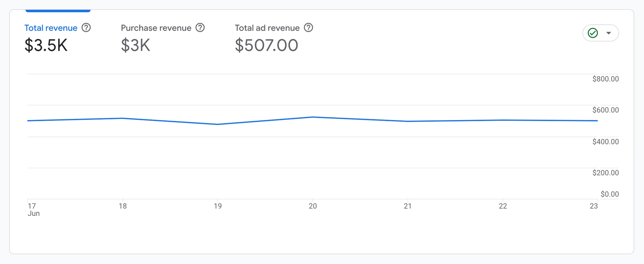Switch to the Purchase revenue tab
644x264 pixels.
pos(156,28)
